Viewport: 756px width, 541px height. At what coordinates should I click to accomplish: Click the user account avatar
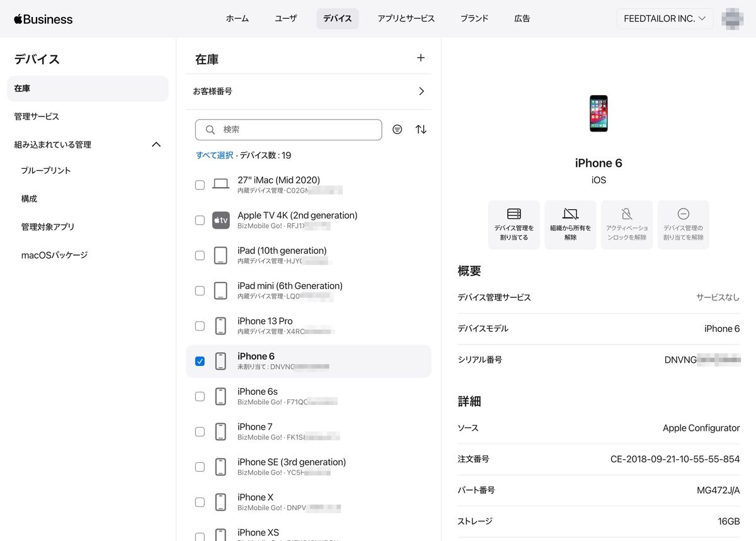point(732,19)
